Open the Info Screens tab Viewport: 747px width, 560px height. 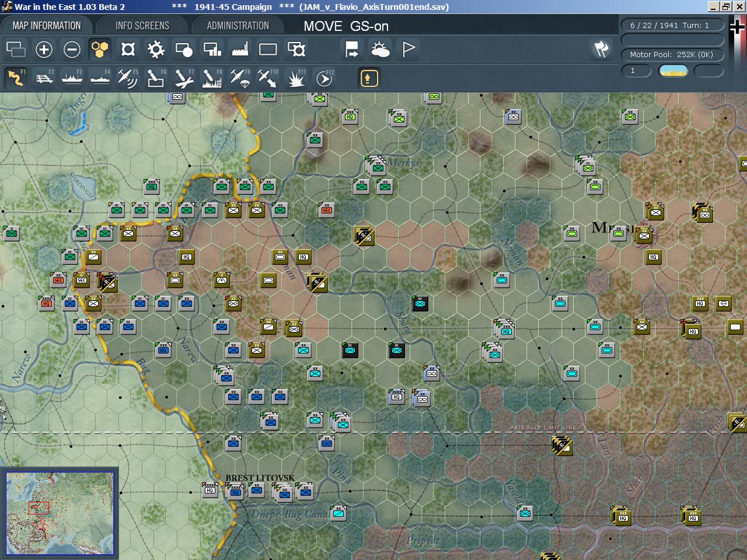tap(142, 26)
